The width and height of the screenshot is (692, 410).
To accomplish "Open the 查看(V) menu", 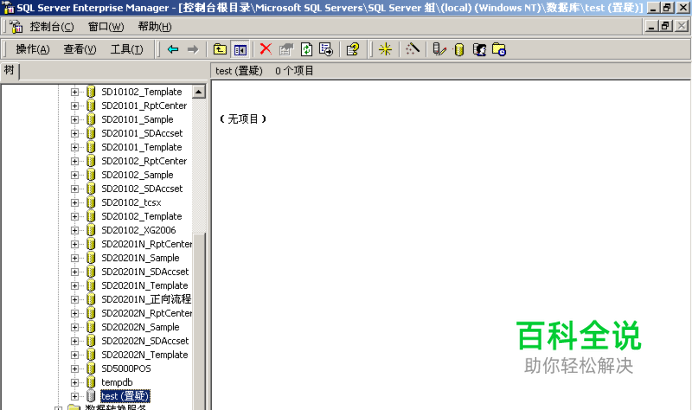I will pos(80,49).
